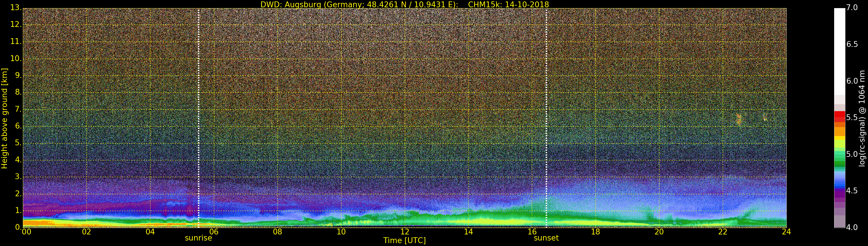Click the time tick label '20'

pyautogui.click(x=659, y=232)
